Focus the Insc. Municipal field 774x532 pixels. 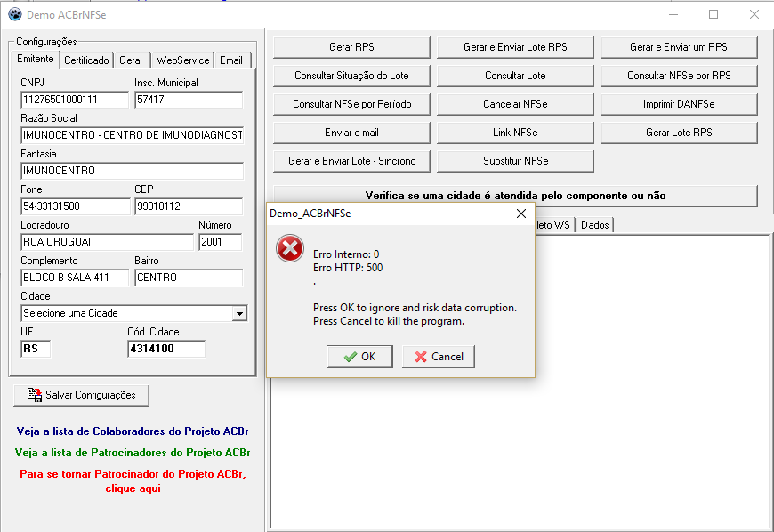189,100
